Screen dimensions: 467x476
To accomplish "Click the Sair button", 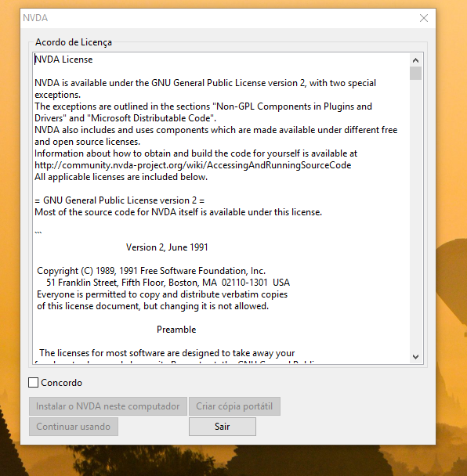I will 222,427.
